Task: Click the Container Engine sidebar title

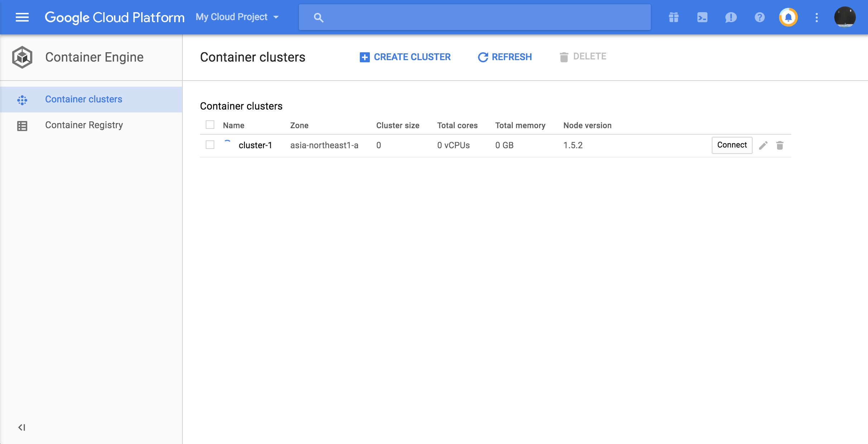Action: [94, 57]
